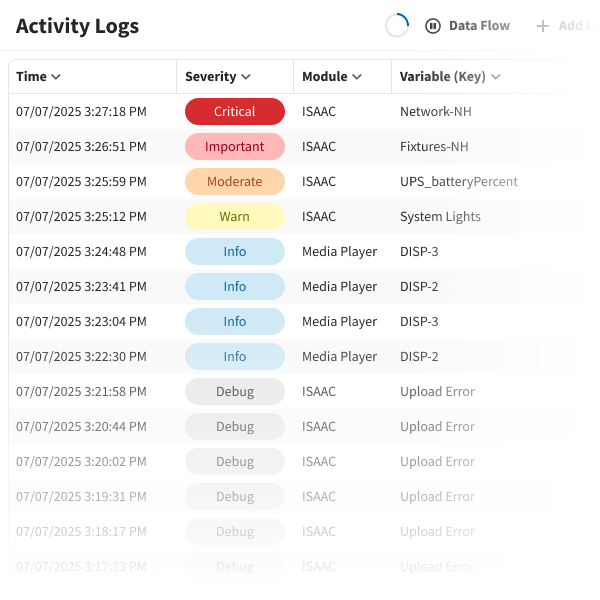Viewport: 600px width, 600px height.
Task: Click the Module column header
Action: [342, 77]
